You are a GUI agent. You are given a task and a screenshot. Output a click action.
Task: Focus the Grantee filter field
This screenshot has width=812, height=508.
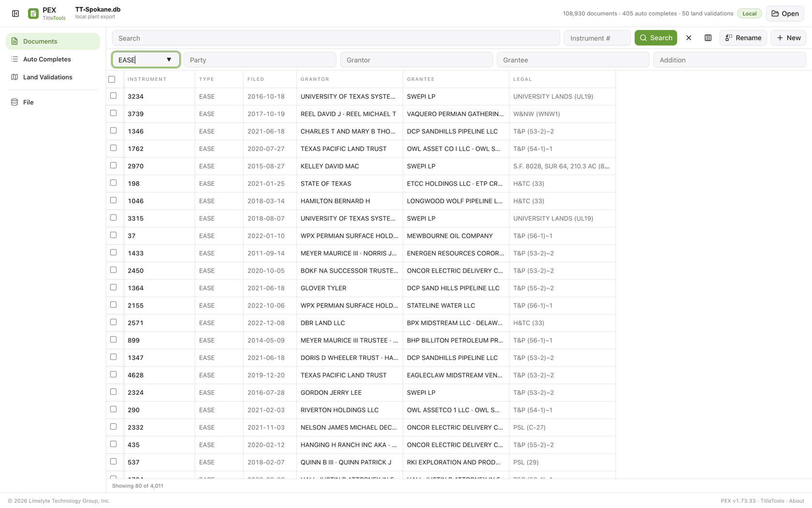(573, 60)
